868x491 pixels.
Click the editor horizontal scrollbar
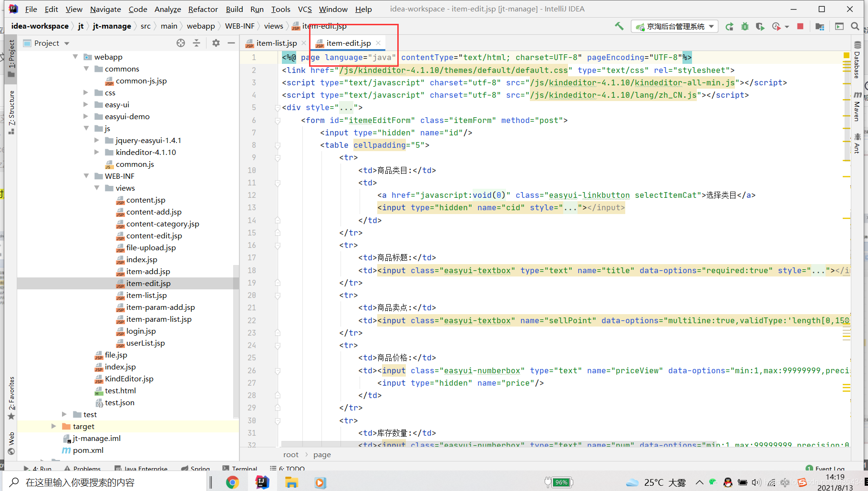(x=498, y=445)
